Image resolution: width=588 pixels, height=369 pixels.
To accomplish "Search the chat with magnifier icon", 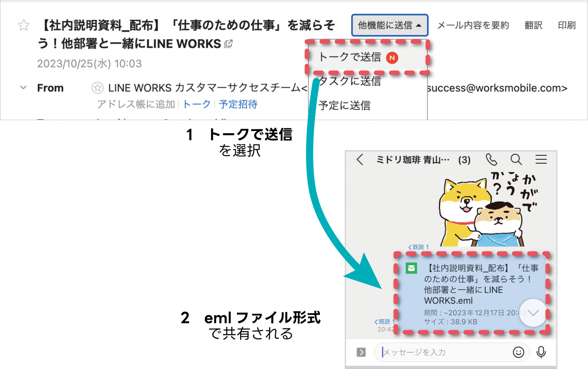I will tap(516, 159).
